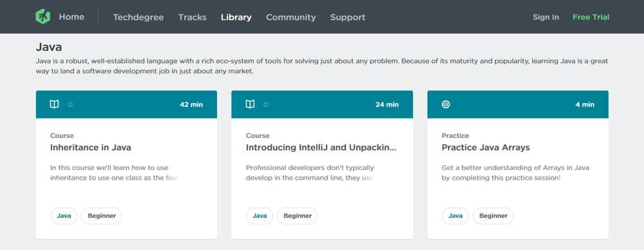This screenshot has width=644, height=250.
Task: Click the 42 min duration label
Action: pyautogui.click(x=191, y=104)
